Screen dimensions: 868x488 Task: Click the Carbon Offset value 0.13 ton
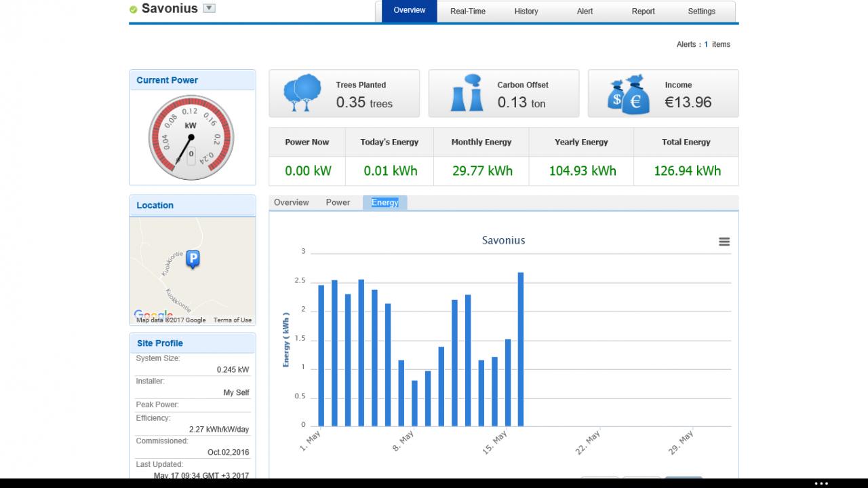[521, 102]
